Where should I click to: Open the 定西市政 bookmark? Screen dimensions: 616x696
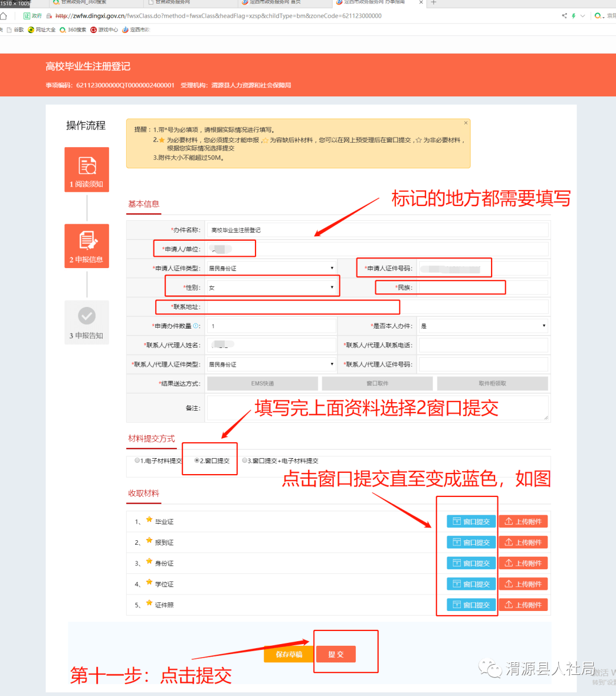(x=136, y=30)
